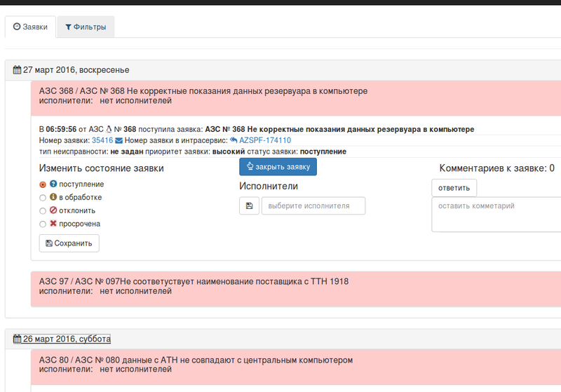Select the 'в обработке' status radio button

43,198
